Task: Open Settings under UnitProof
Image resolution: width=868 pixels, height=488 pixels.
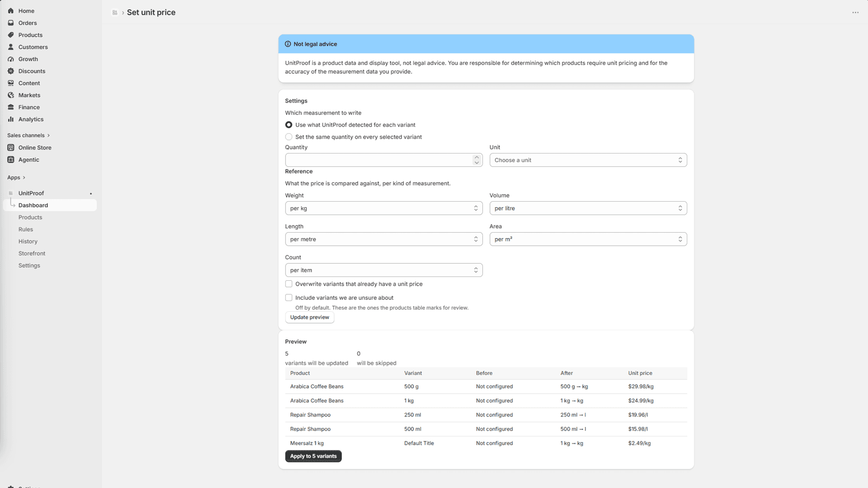Action: 29,266
